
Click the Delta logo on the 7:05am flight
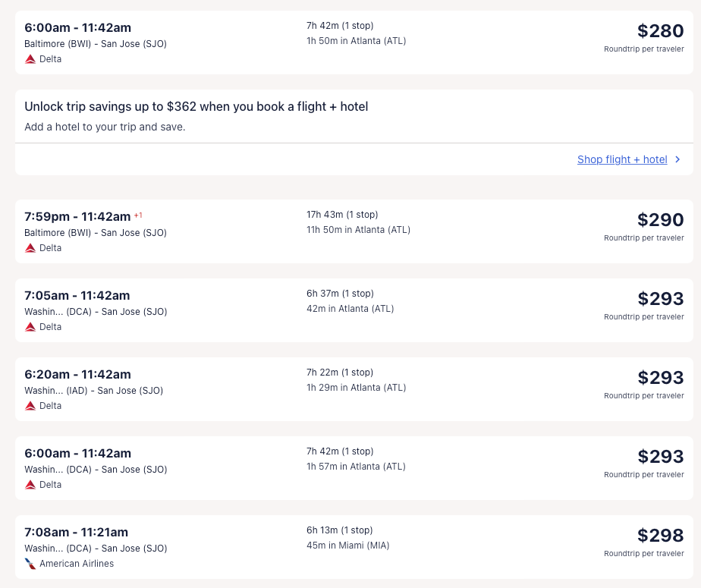(x=30, y=327)
